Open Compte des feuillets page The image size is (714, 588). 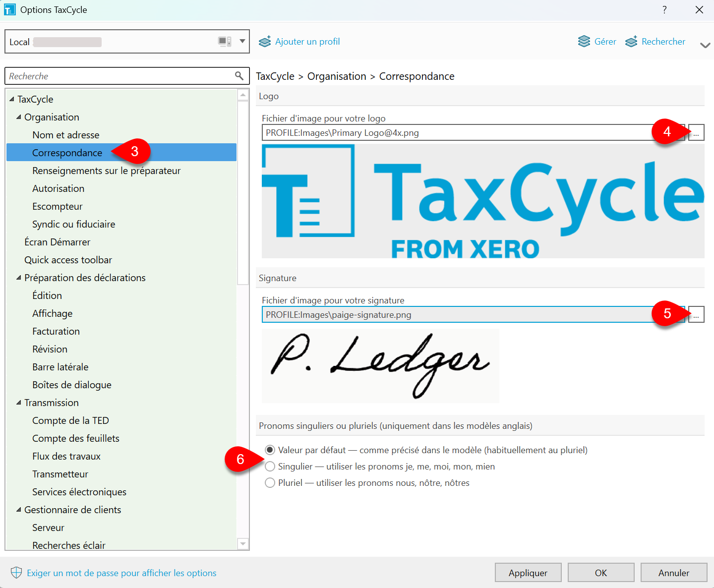(x=76, y=438)
